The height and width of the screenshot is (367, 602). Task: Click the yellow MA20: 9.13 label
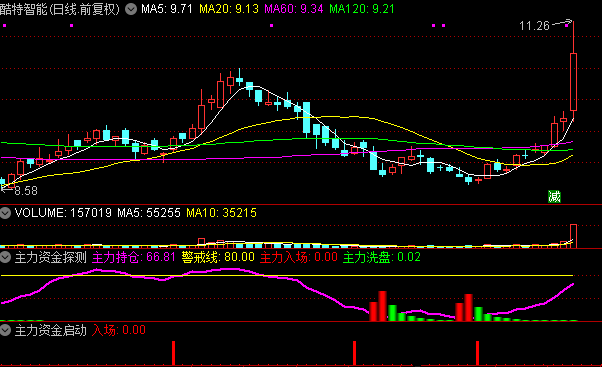pyautogui.click(x=229, y=9)
